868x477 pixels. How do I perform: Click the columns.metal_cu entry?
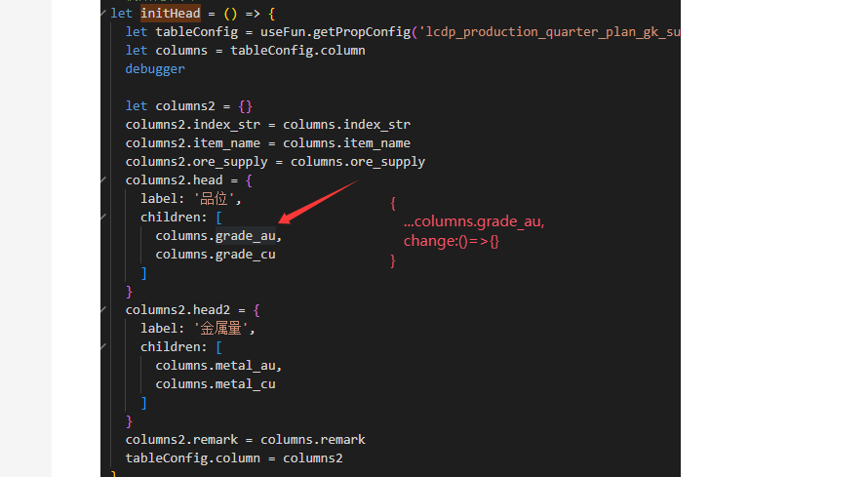tap(216, 384)
